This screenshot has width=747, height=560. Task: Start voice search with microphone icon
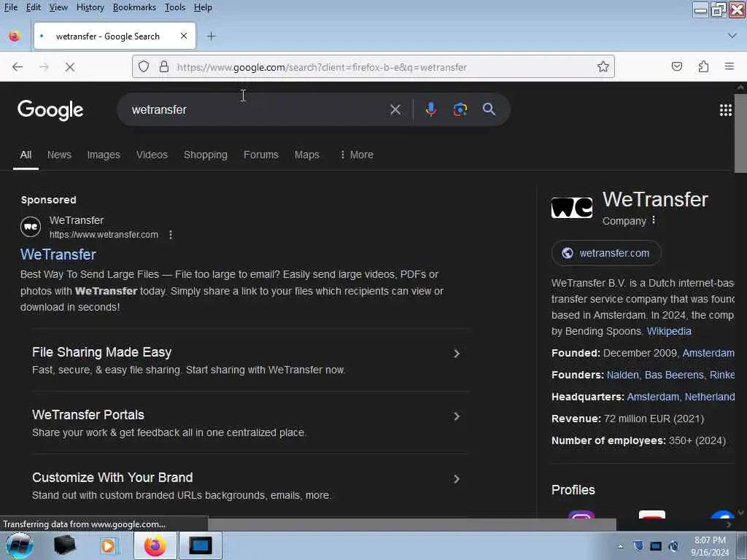[x=430, y=109]
